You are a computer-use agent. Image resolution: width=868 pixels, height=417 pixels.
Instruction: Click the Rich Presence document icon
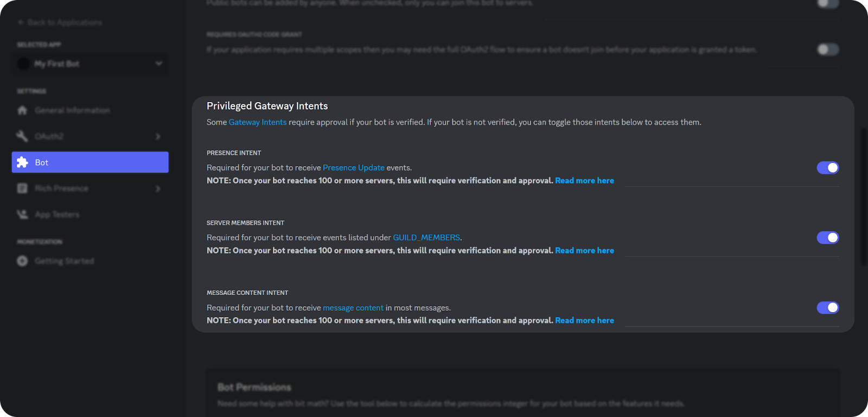pyautogui.click(x=22, y=188)
